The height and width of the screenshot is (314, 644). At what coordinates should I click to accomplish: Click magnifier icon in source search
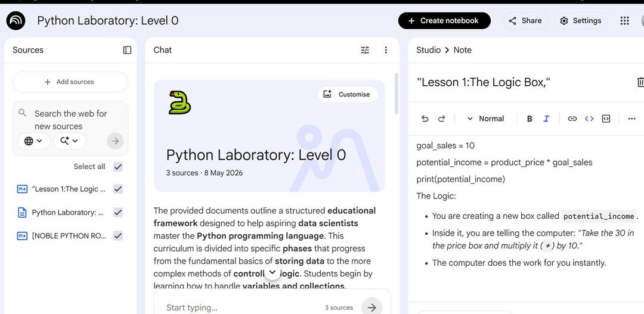[x=23, y=113]
